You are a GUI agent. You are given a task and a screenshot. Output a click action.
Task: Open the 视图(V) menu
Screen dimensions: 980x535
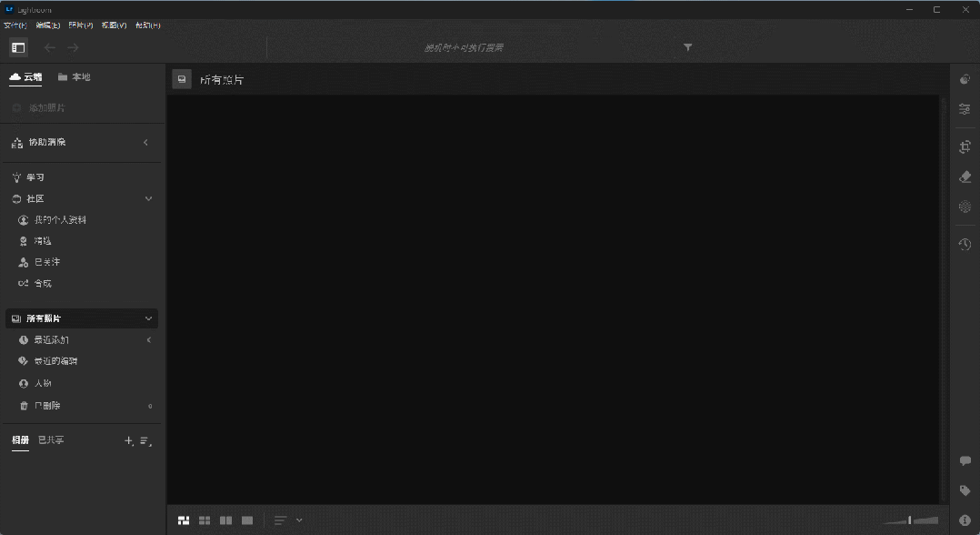(x=114, y=25)
